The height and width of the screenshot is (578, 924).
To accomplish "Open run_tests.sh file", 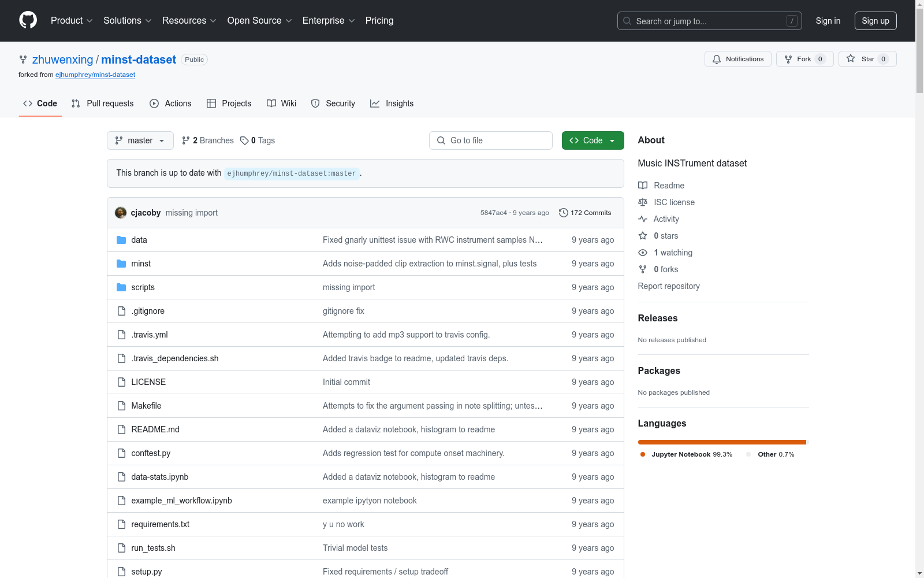I will pyautogui.click(x=153, y=548).
